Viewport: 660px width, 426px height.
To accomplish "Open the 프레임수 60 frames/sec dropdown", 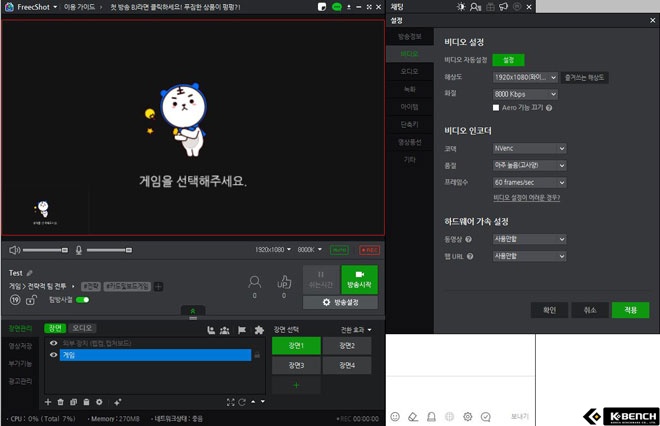I will (x=530, y=182).
